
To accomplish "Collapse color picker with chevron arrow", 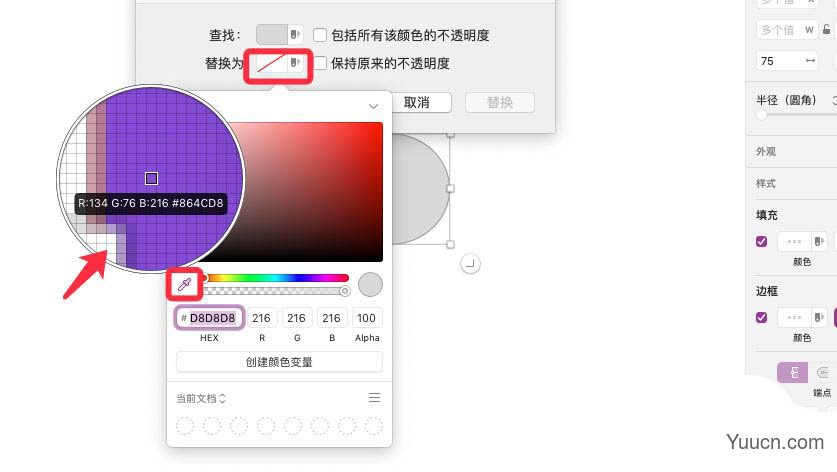I will pos(373,106).
